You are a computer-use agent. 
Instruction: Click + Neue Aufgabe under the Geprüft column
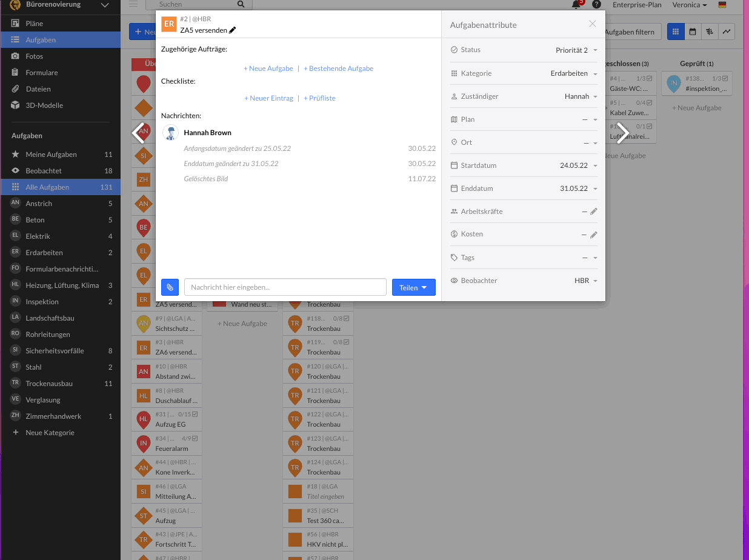pos(697,108)
